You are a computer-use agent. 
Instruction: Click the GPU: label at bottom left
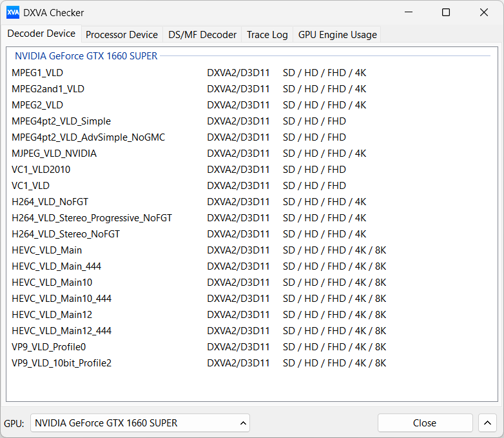pyautogui.click(x=14, y=423)
